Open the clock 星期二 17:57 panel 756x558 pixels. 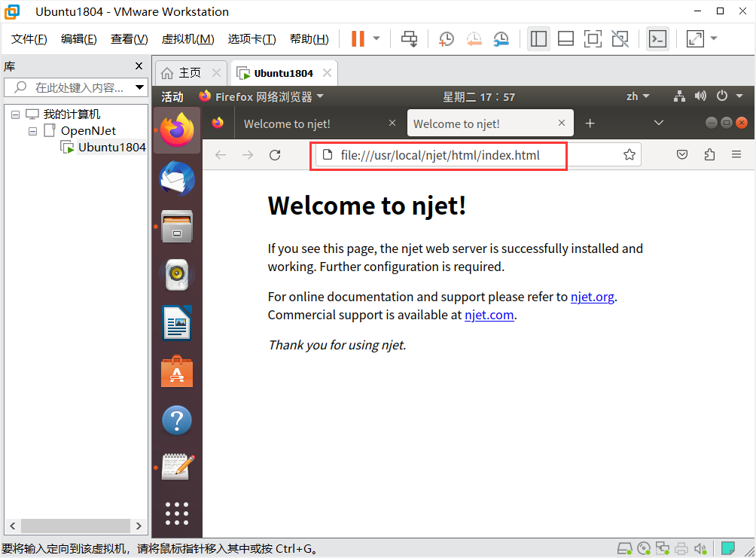click(479, 97)
